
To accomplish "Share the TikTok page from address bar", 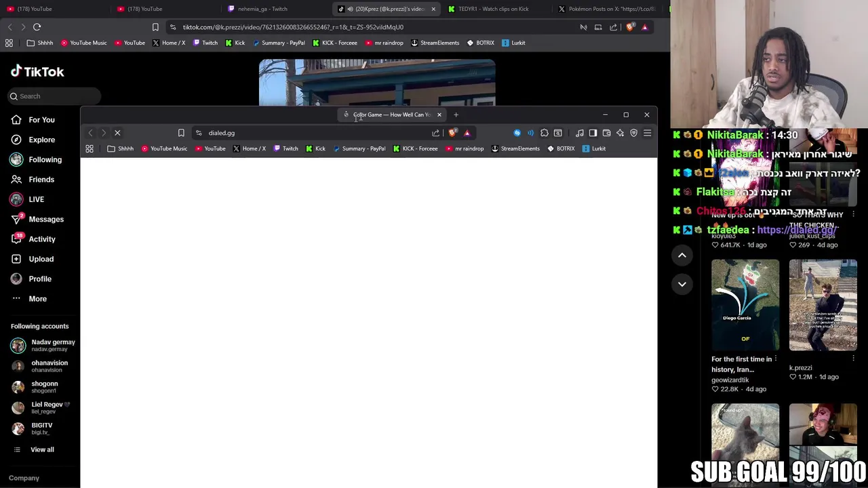I will (x=613, y=27).
